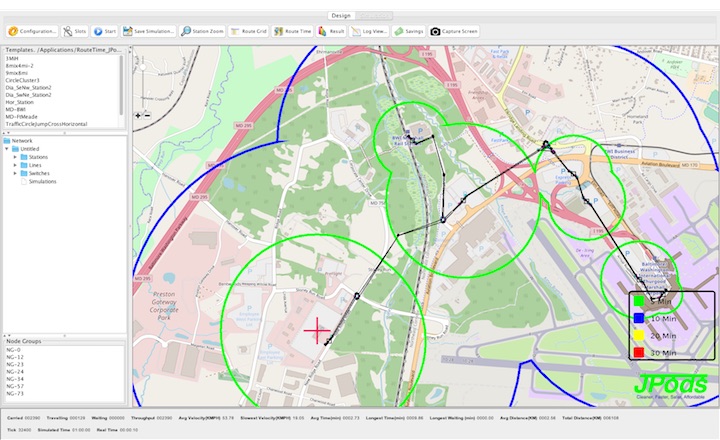Click Save Simulation in the toolbar
Image resolution: width=720 pixels, height=440 pixels.
coord(150,31)
